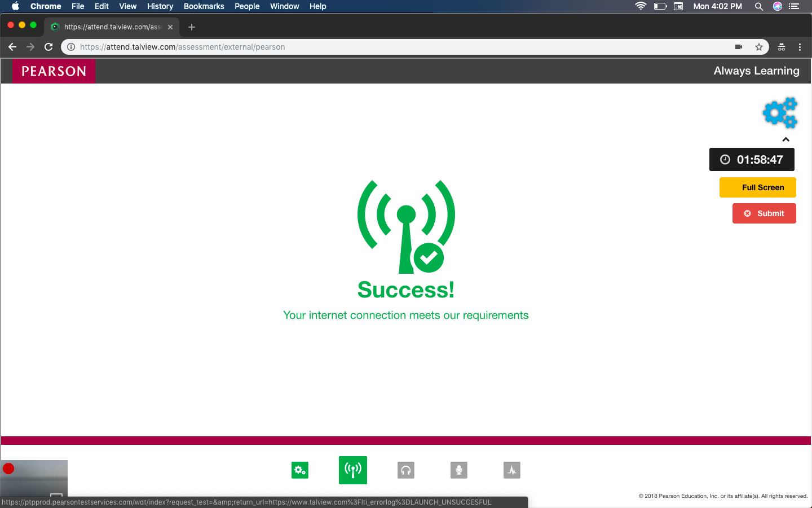Open the Edit menu

pyautogui.click(x=101, y=6)
